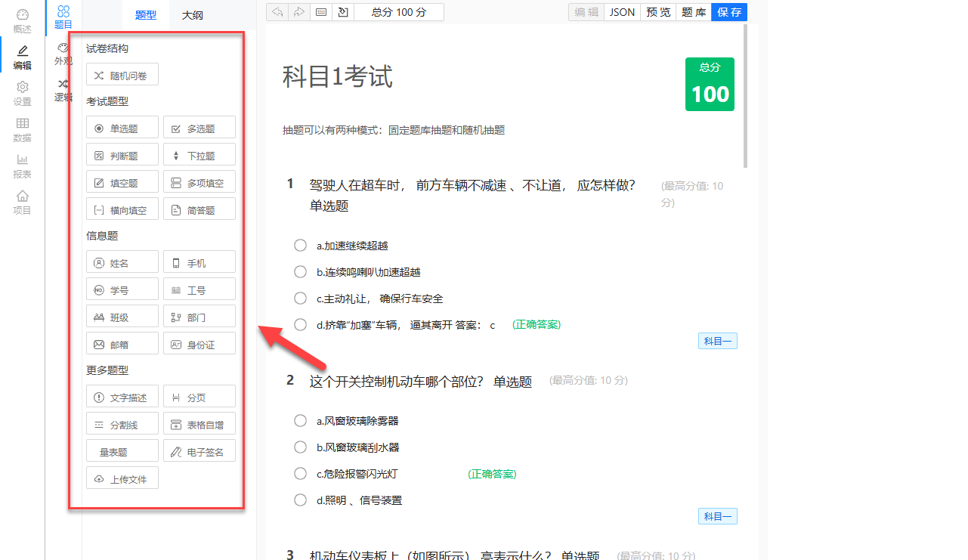Add a 判断题 true/false question
Image resolution: width=968 pixels, height=560 pixels.
(x=122, y=155)
